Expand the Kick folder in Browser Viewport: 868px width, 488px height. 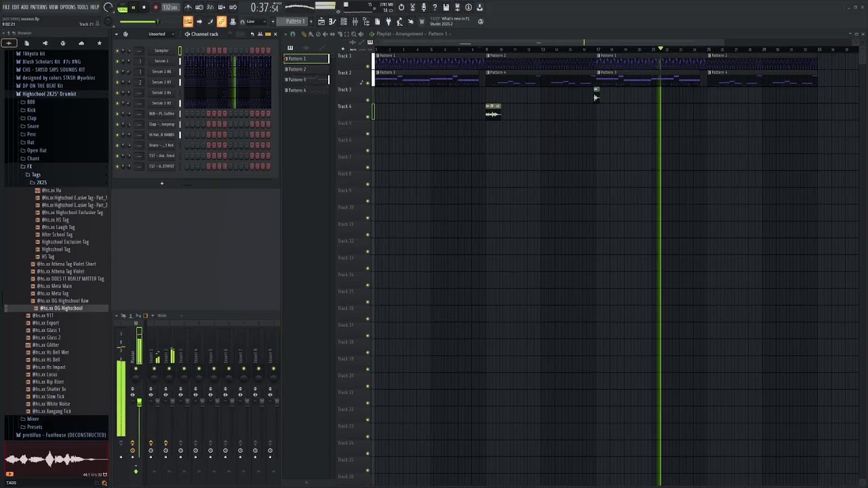31,110
